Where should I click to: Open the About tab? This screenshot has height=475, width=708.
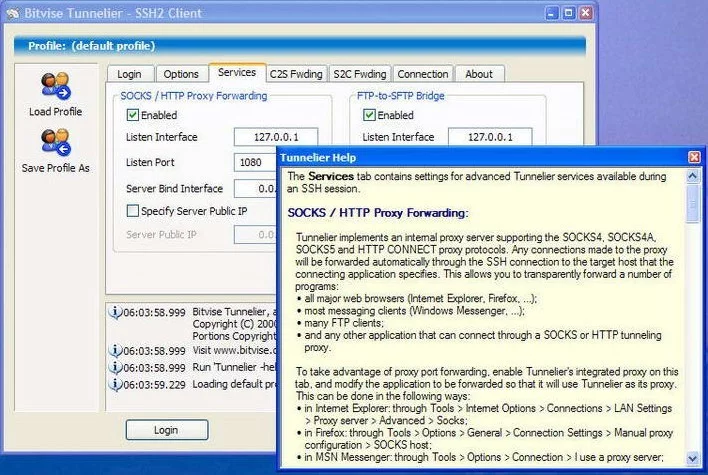point(479,74)
